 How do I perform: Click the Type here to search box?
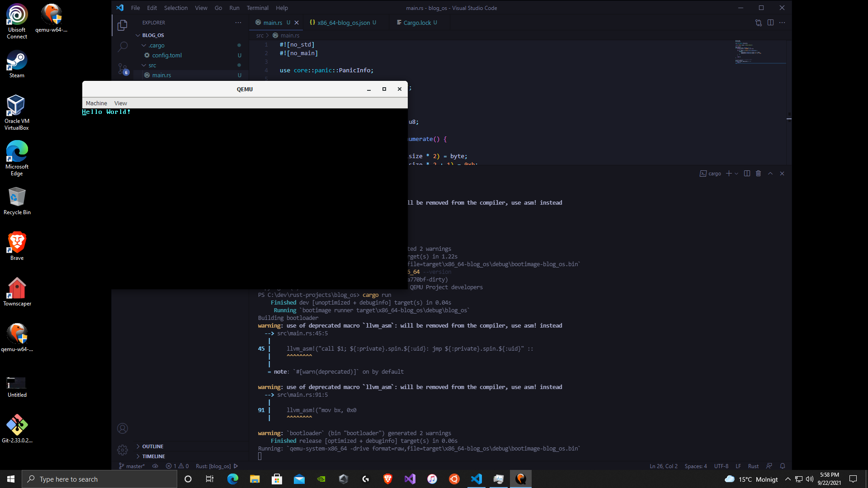tap(99, 479)
